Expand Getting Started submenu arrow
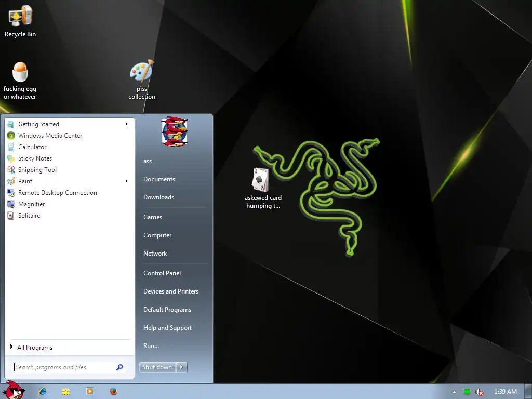Viewport: 532px width, 399px height. click(x=127, y=124)
